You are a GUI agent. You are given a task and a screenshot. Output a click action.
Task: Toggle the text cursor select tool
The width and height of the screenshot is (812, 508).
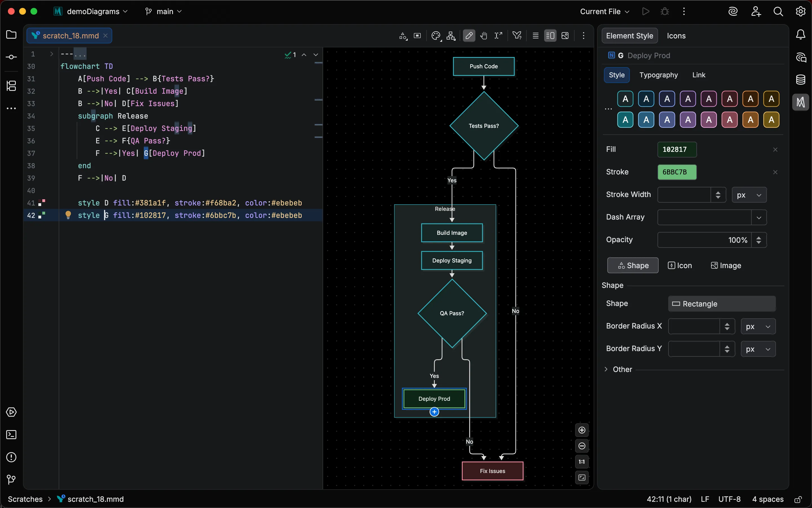(498, 36)
